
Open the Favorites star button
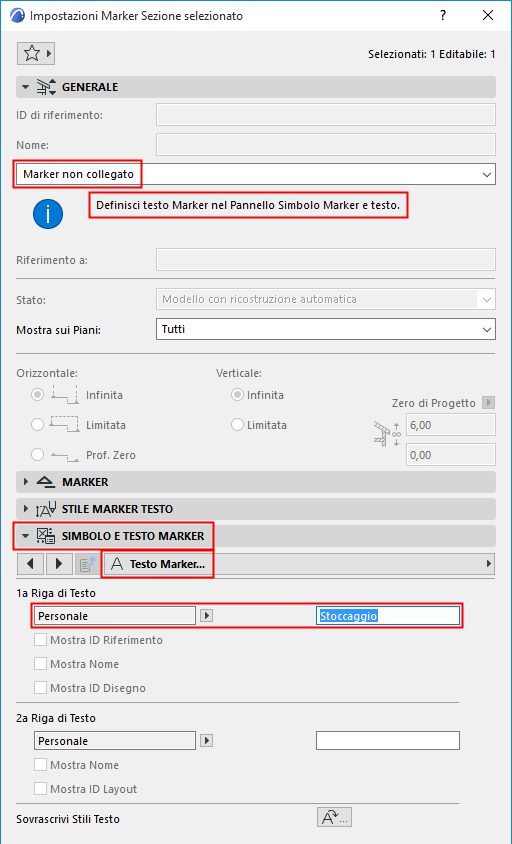click(36, 53)
